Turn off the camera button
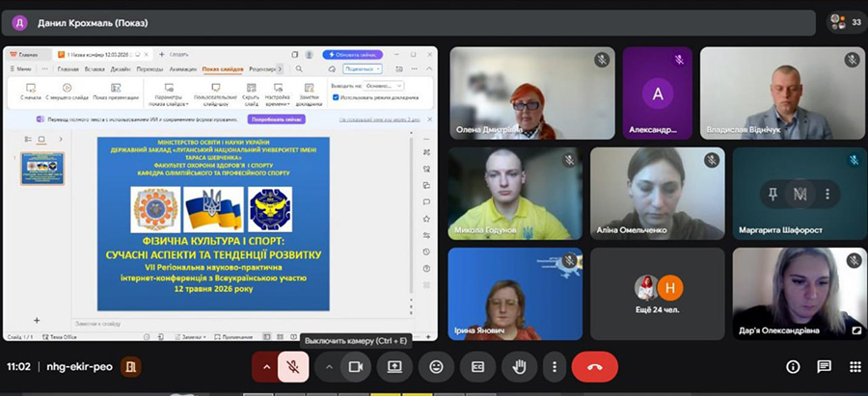Screen dimensions: 868x396 (x=355, y=367)
